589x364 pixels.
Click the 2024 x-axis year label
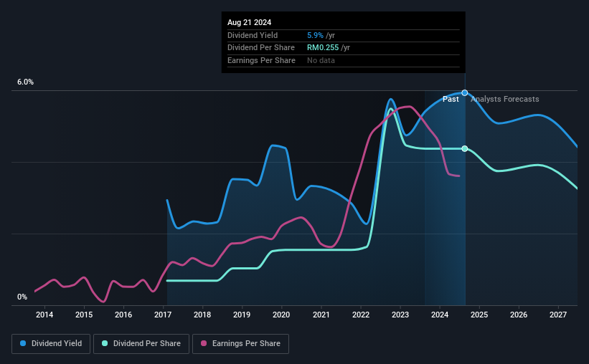pos(440,315)
